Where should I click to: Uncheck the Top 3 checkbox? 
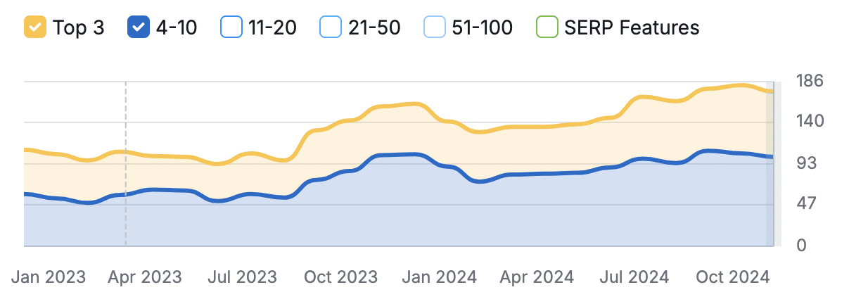(35, 28)
